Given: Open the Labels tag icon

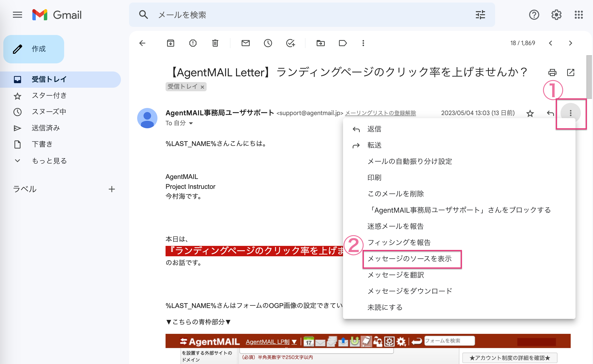Looking at the screenshot, I should tap(343, 43).
